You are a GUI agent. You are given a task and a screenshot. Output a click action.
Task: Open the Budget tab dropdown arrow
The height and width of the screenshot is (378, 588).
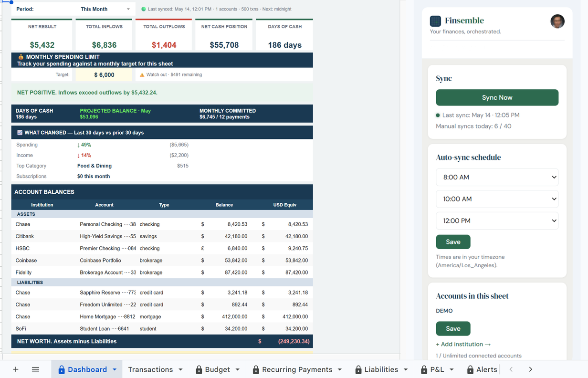[x=238, y=369]
